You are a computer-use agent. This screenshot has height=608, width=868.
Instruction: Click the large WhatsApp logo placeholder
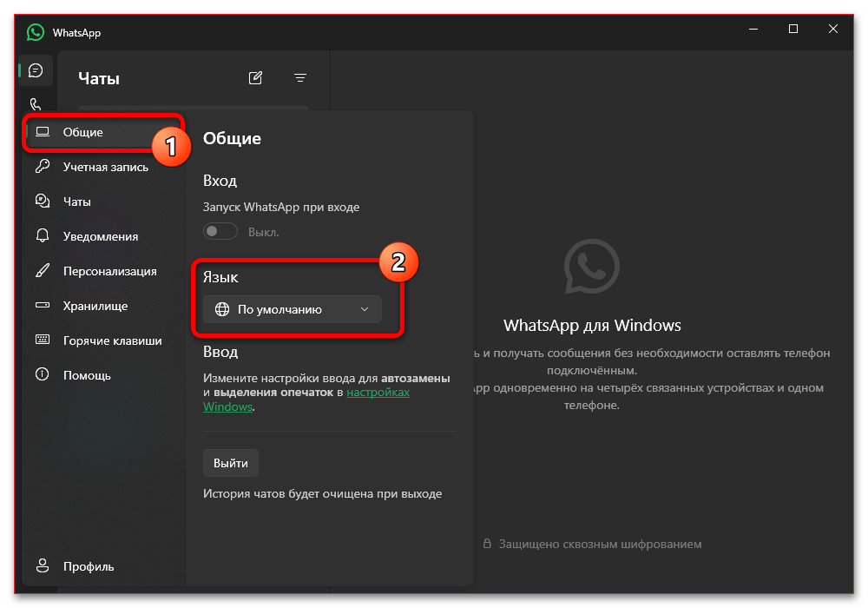click(x=592, y=267)
